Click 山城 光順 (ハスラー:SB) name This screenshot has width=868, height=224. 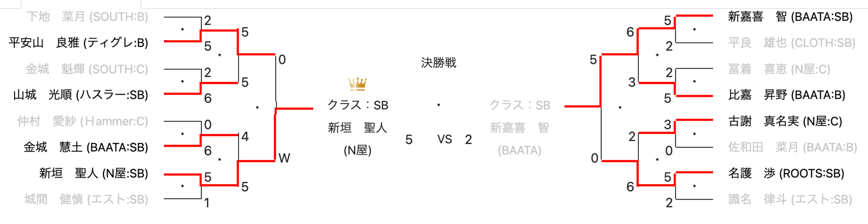click(x=80, y=95)
